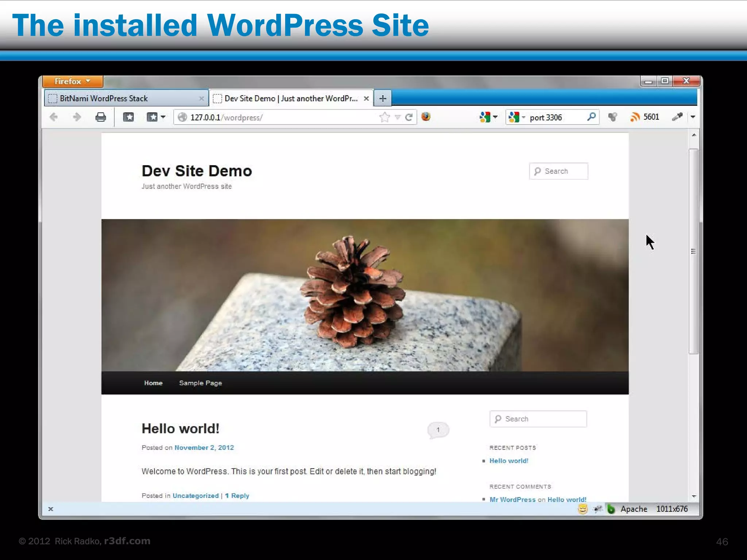The image size is (747, 560).
Task: Click the 'Mr WordPress' commenter link
Action: click(x=512, y=499)
